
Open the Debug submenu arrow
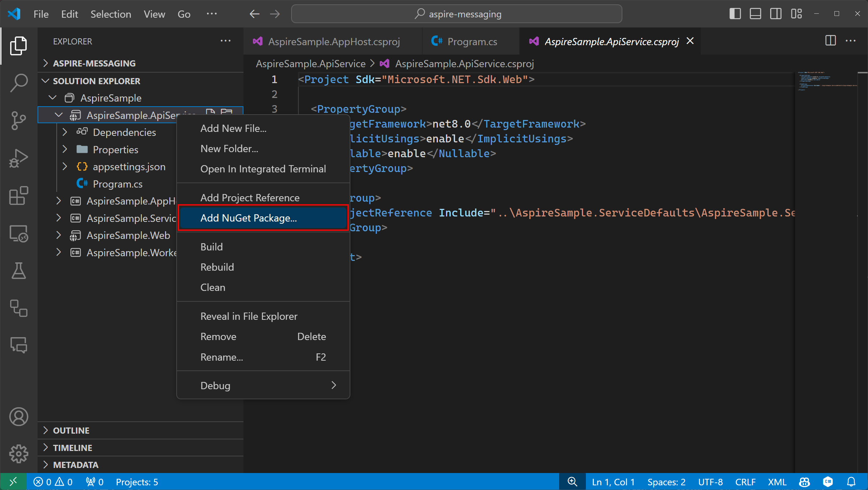333,385
